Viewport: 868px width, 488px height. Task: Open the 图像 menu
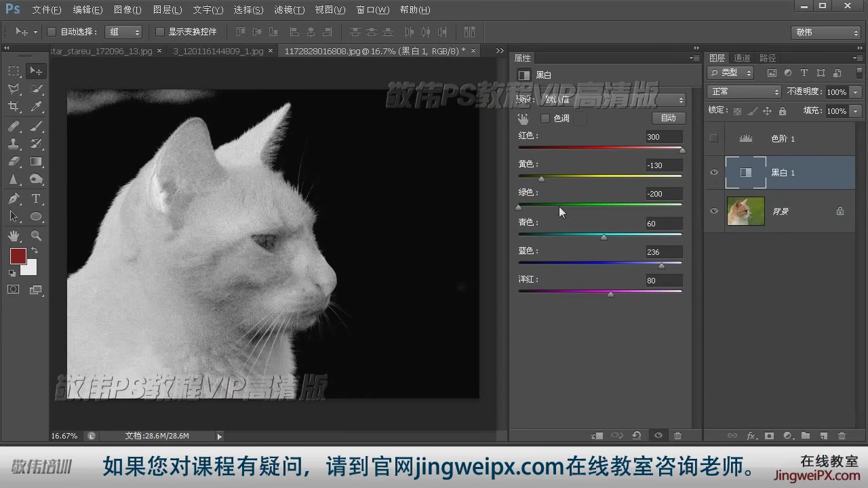click(x=127, y=10)
